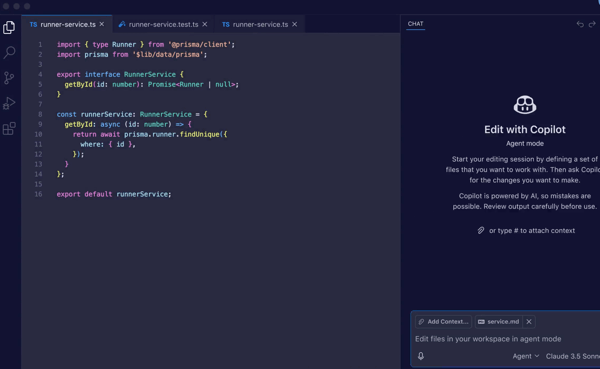
Task: Start voice chat with microphone icon
Action: [421, 356]
